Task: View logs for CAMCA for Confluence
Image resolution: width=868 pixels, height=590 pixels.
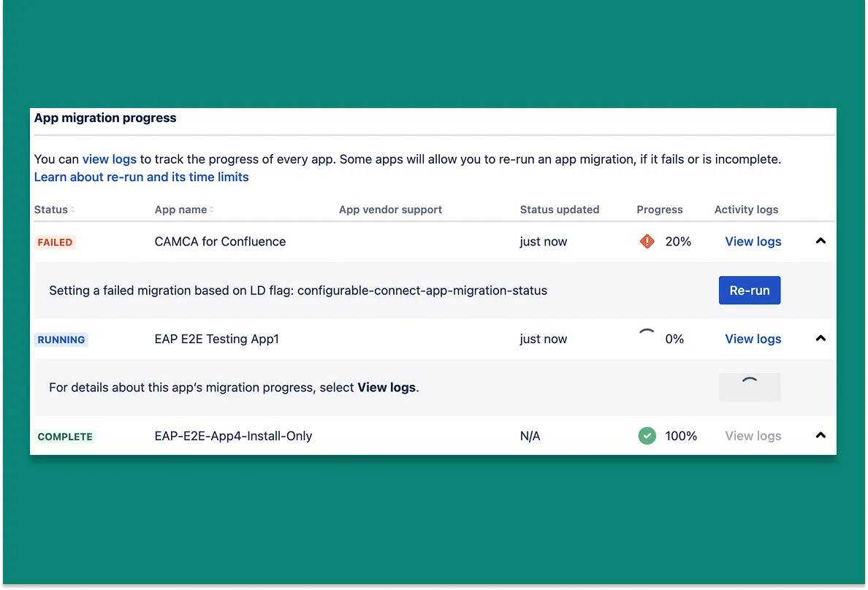Action: (x=753, y=242)
